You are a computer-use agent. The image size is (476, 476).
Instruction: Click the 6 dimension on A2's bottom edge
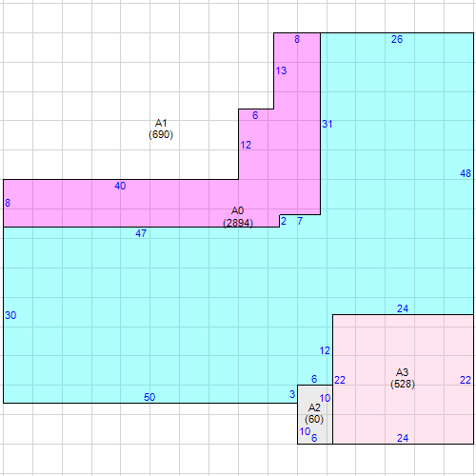(314, 438)
